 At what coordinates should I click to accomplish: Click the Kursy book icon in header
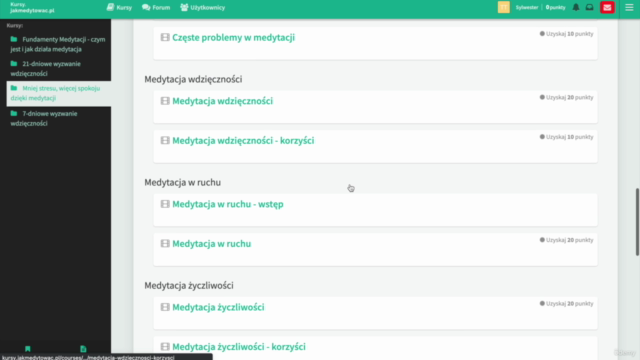point(110,7)
